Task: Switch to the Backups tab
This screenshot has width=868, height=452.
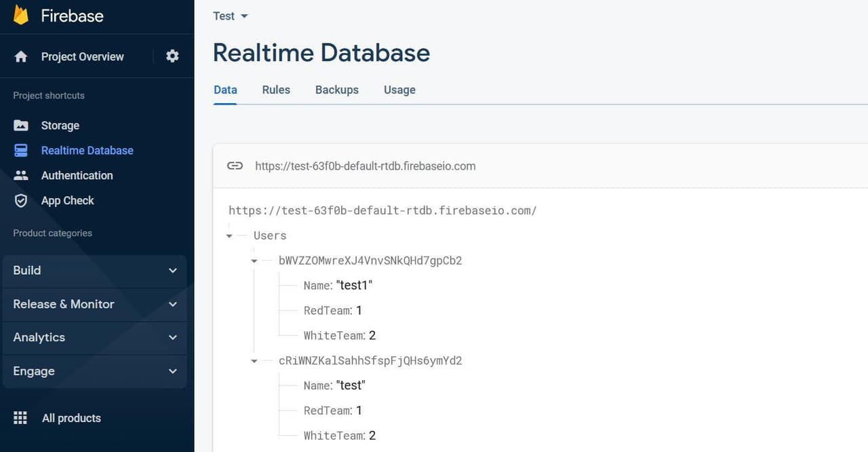Action: pos(337,90)
